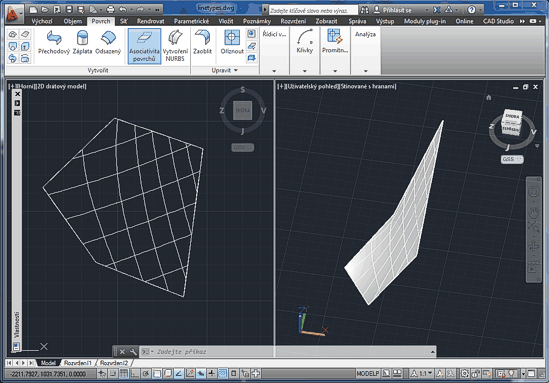This screenshot has height=383, width=549.
Task: Switch to Rozvržení1 layout tab
Action: click(x=78, y=363)
